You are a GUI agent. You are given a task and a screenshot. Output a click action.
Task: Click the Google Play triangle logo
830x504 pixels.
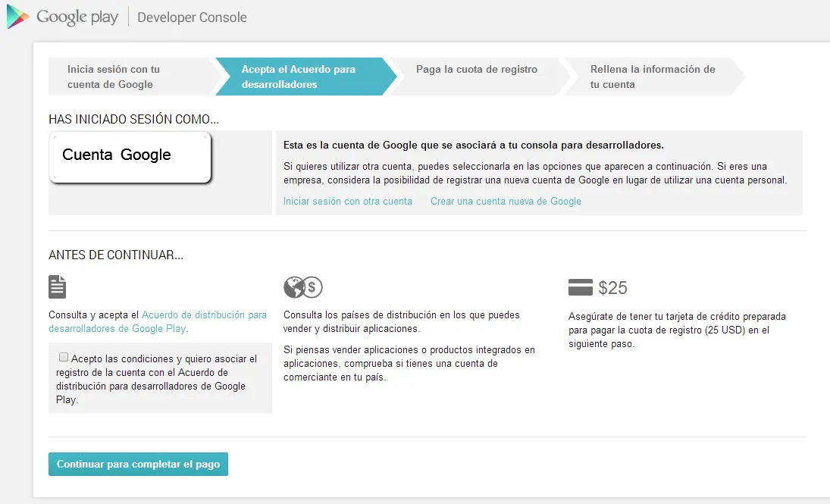point(17,17)
